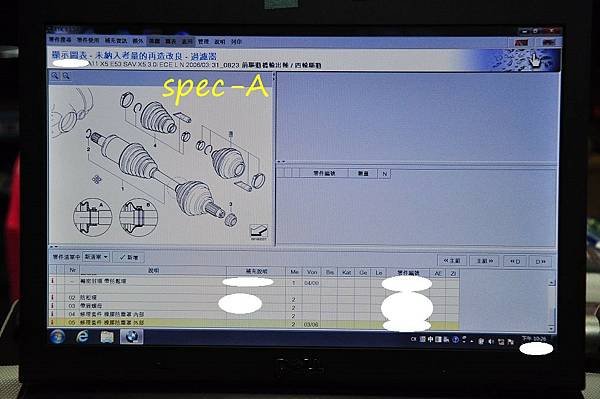600x399 pixels.
Task: Go to previous main group «主組
Action: tap(452, 261)
